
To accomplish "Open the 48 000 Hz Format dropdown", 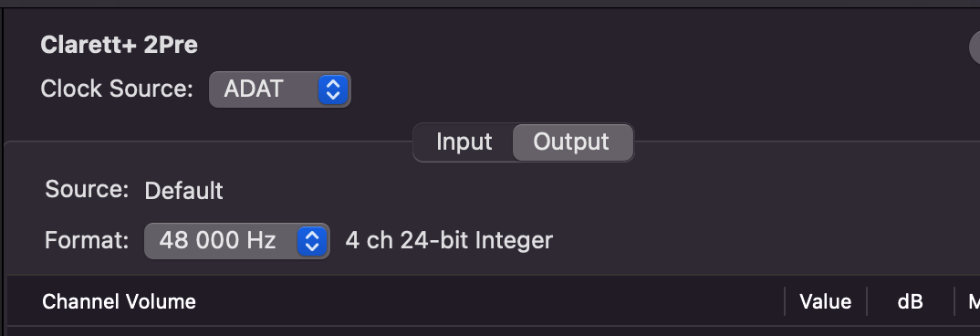I will click(237, 241).
